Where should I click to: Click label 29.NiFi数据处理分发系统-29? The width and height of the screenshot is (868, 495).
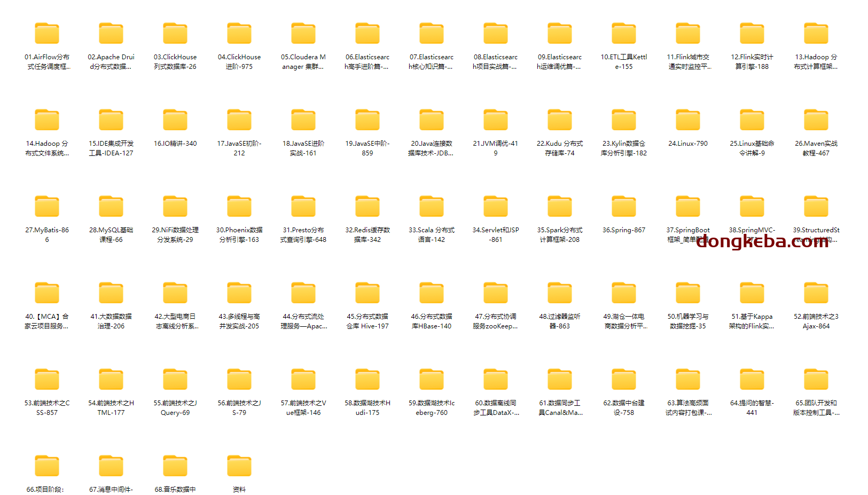[175, 235]
